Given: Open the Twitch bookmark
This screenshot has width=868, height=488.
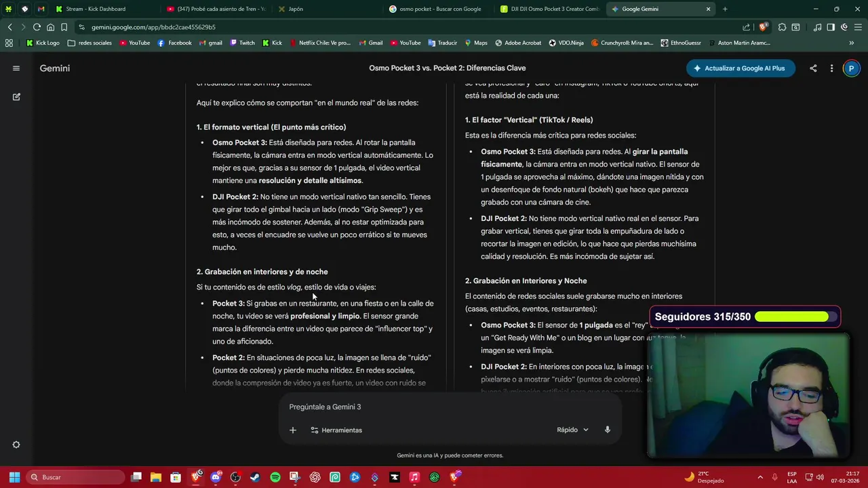Looking at the screenshot, I should click(x=242, y=43).
